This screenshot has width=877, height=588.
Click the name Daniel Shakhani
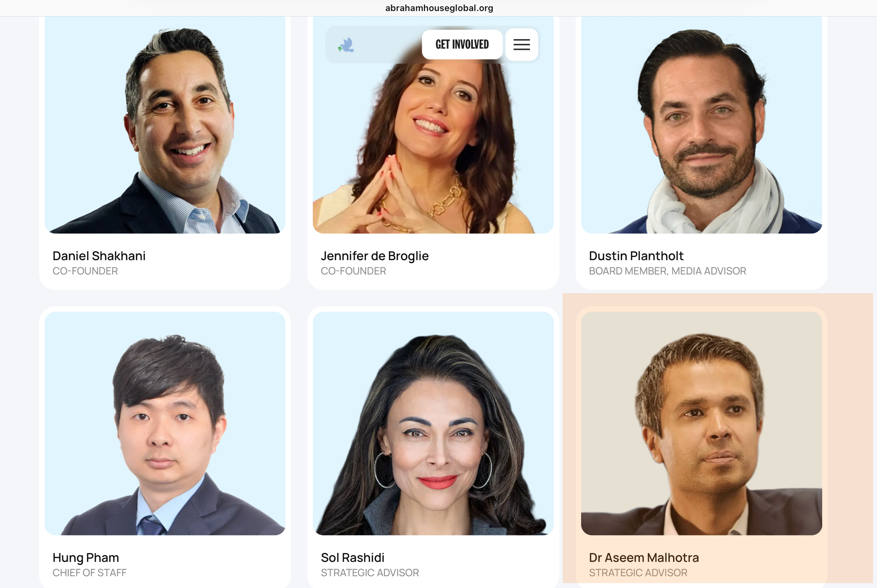point(99,256)
